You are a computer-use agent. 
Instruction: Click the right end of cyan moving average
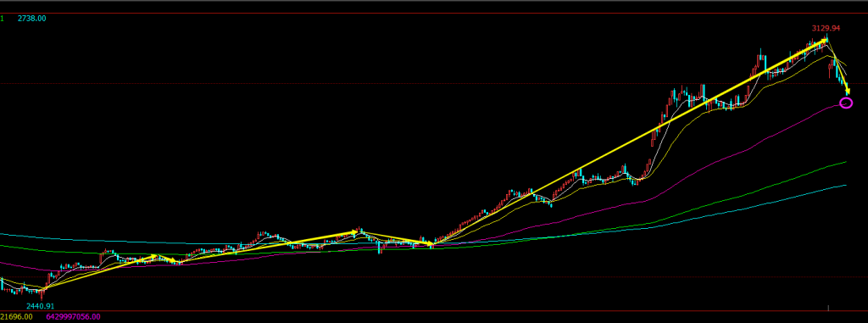point(845,186)
